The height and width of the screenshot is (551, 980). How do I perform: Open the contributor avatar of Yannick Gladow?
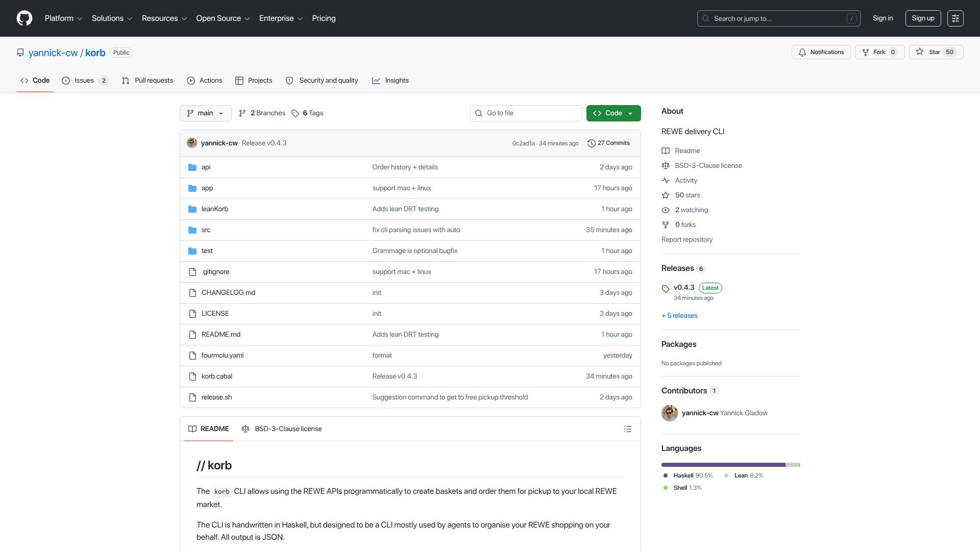pos(670,413)
